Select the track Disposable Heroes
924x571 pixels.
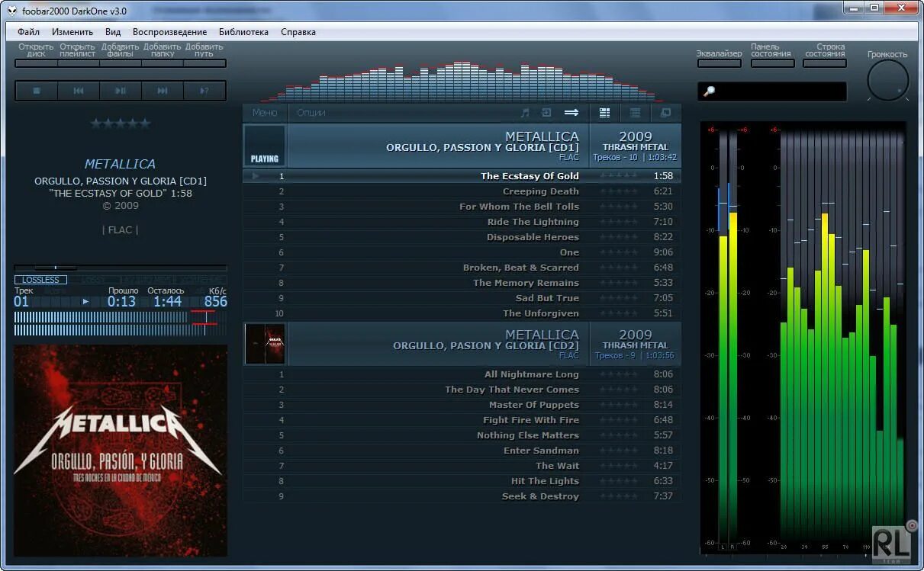coord(462,237)
